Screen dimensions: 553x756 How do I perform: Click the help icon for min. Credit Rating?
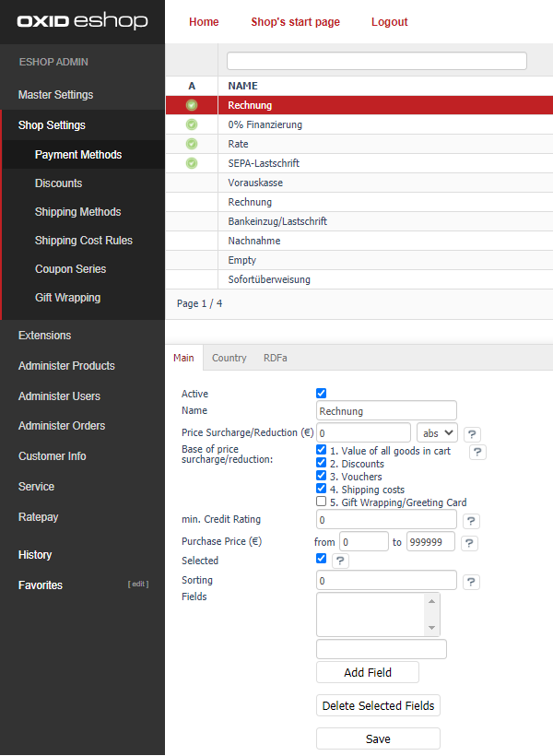point(471,522)
